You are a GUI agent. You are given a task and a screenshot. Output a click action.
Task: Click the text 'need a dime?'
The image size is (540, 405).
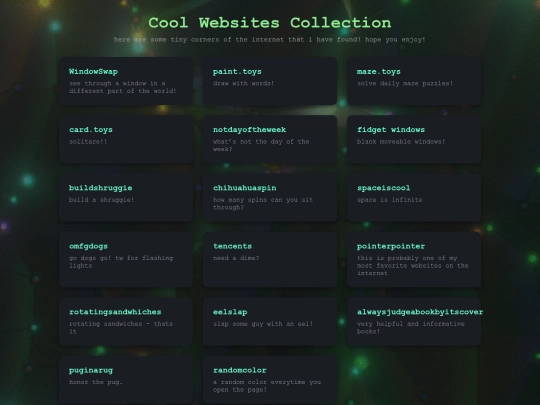point(236,258)
